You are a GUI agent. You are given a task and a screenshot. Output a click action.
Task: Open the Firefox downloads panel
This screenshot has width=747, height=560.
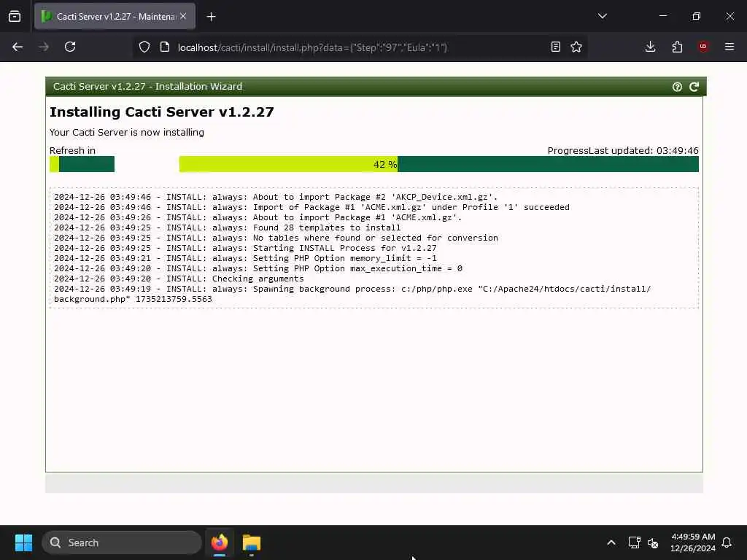[650, 47]
